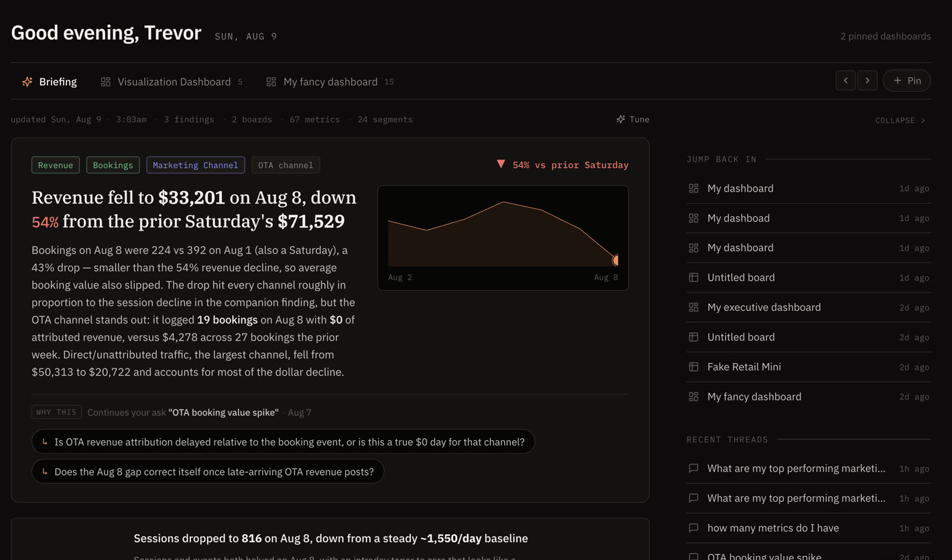The height and width of the screenshot is (560, 952).
Task: Select the Bookings tag
Action: pos(113,165)
